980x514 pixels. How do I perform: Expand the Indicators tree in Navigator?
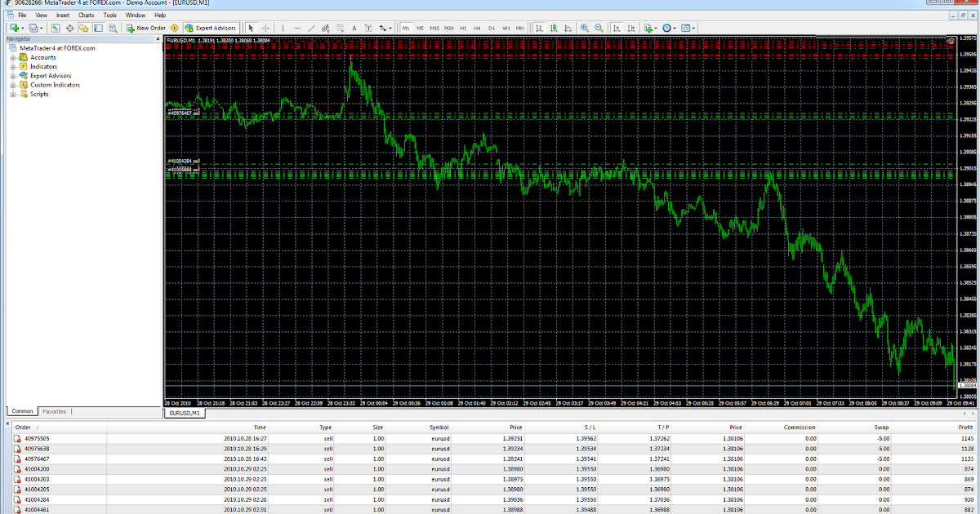(14, 66)
